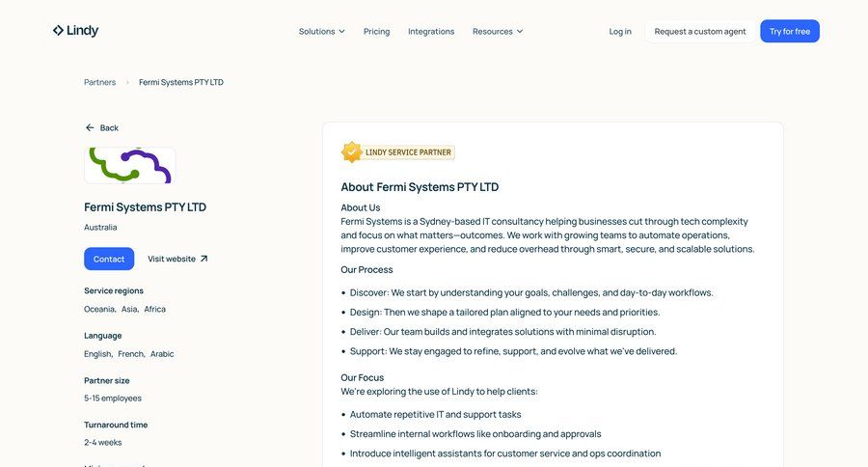Click the Partners breadcrumb link
Screen dimensions: 868x467
(x=99, y=82)
